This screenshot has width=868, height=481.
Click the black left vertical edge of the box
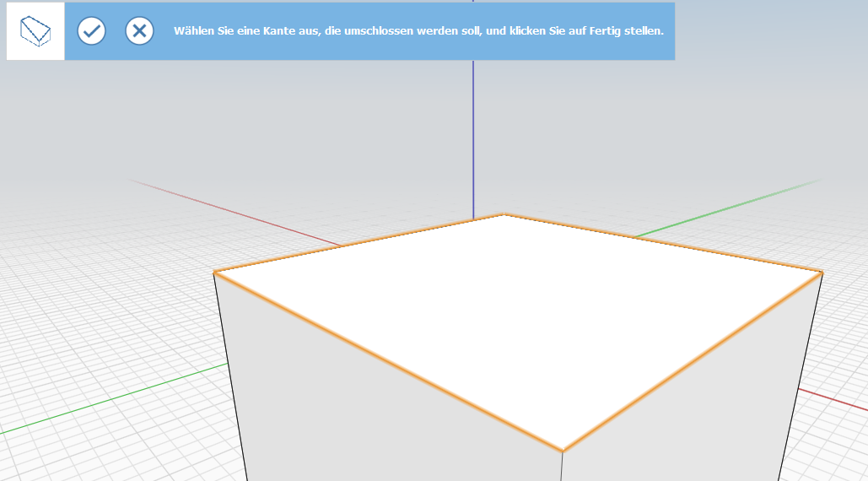coord(229,376)
